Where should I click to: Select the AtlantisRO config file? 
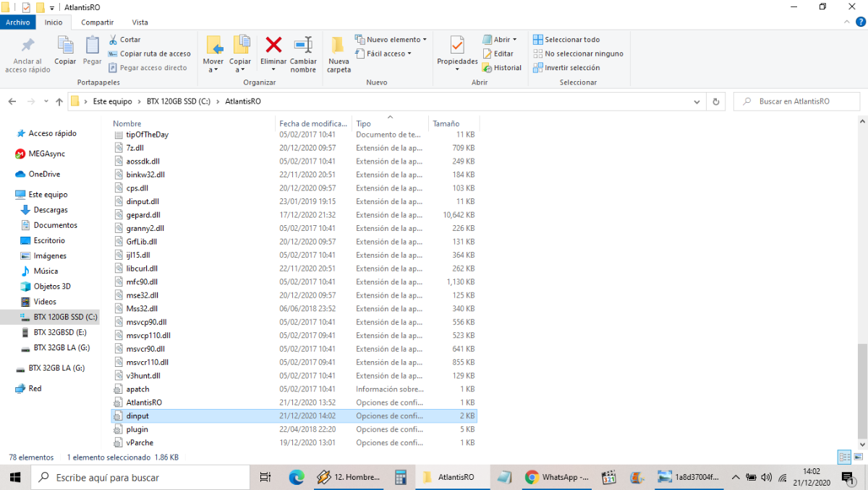(294, 402)
